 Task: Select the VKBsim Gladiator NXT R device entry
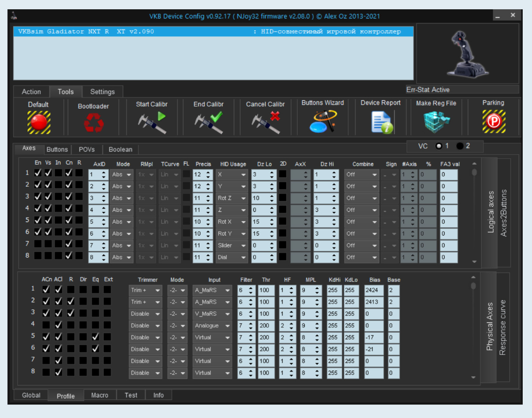pos(213,32)
